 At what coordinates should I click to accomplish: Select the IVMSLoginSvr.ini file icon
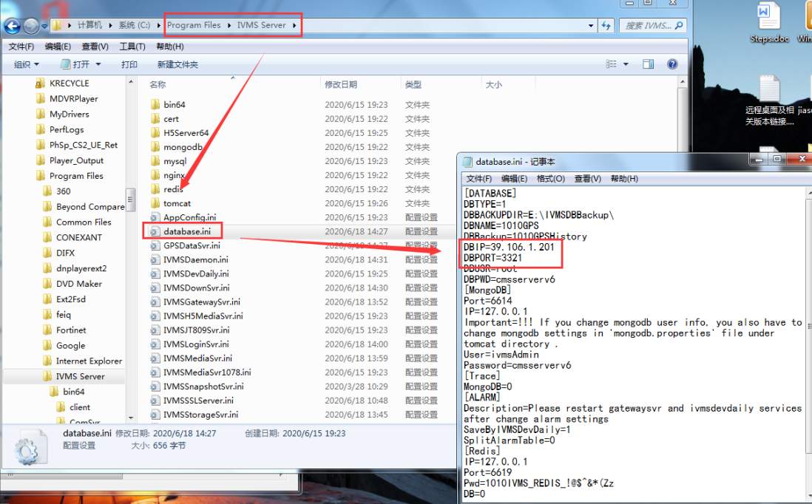[x=155, y=344]
